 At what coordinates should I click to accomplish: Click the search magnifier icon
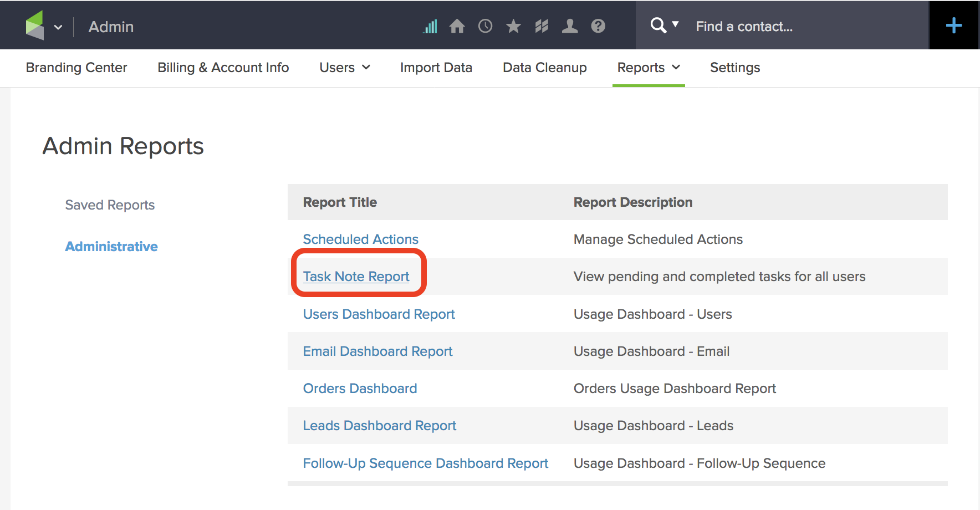(658, 25)
